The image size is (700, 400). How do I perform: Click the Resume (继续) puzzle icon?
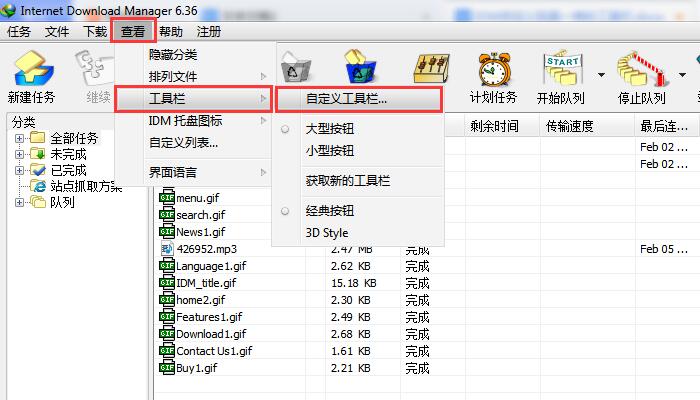[95, 68]
